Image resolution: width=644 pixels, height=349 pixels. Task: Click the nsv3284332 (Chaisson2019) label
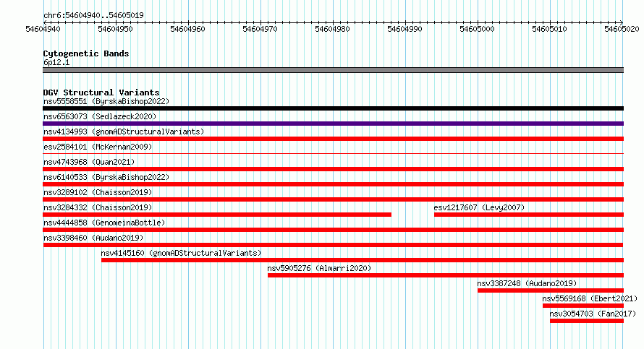coord(98,207)
